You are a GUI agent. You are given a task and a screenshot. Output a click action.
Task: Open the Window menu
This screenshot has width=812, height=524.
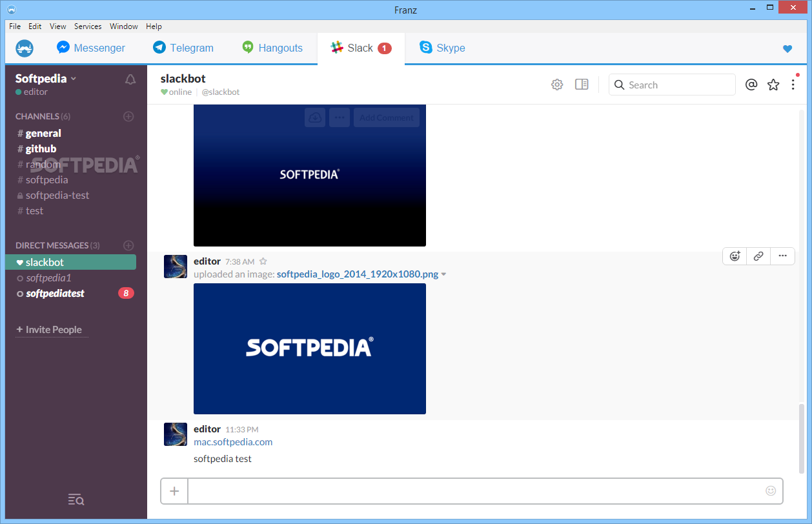tap(123, 26)
